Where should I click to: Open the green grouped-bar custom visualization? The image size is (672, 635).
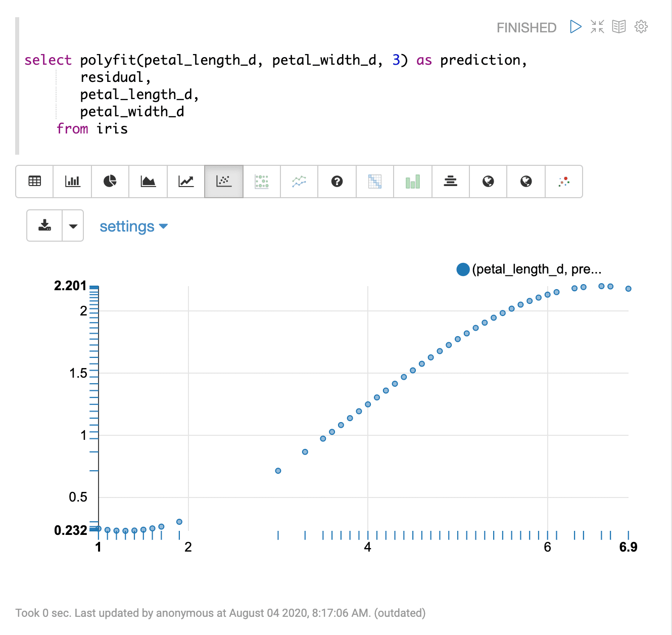(413, 182)
